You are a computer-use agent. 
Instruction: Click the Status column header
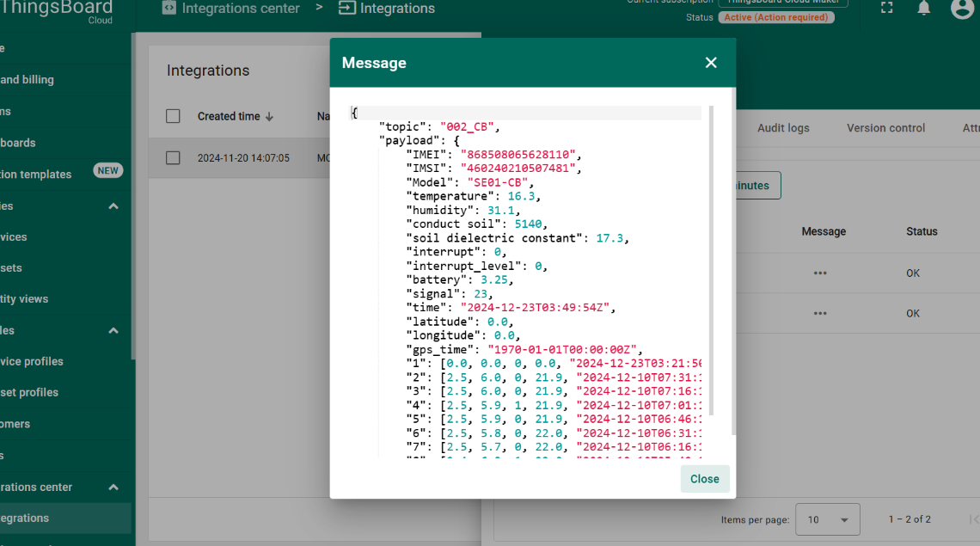click(922, 232)
